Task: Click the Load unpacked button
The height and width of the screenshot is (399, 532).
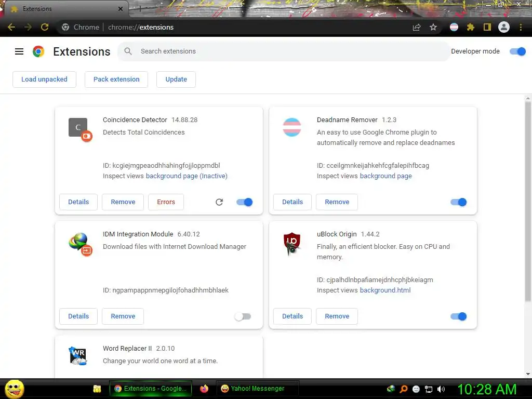Action: [x=45, y=79]
